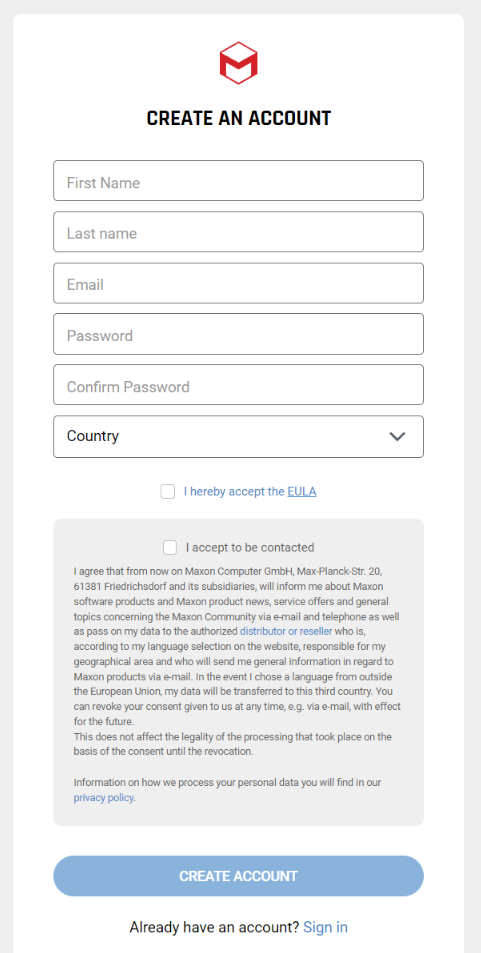481x953 pixels.
Task: Select the Last name text field
Action: pyautogui.click(x=238, y=232)
